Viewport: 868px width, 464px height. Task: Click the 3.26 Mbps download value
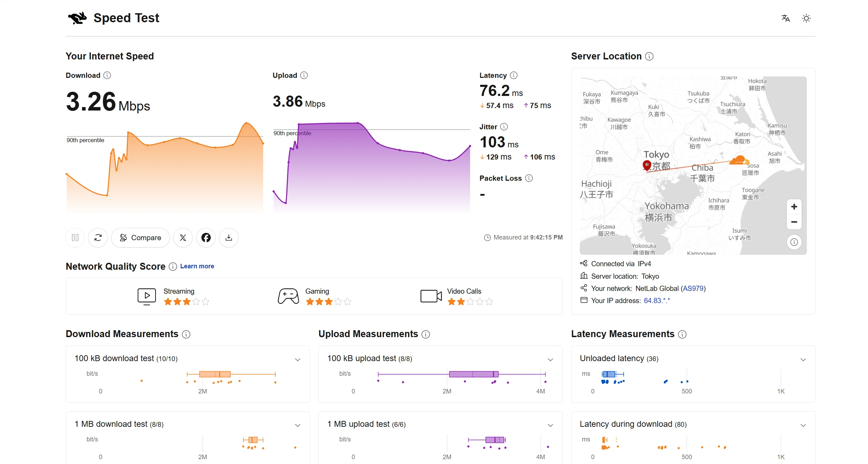tap(108, 102)
